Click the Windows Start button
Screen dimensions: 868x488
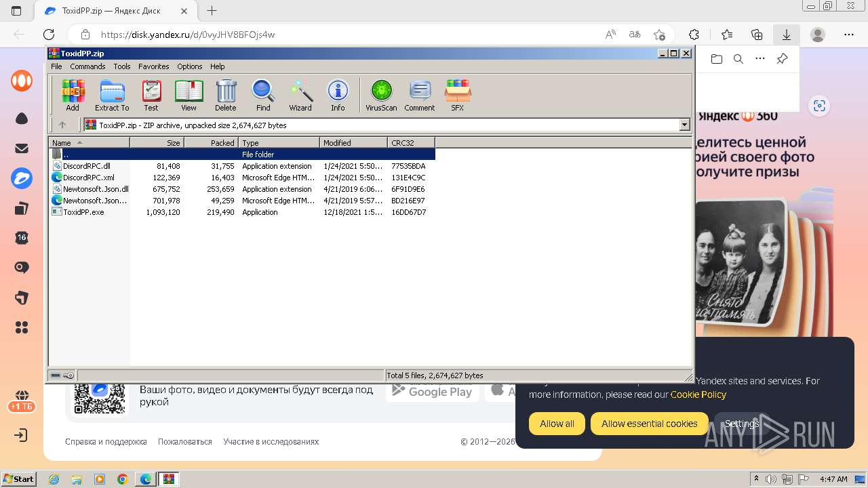click(19, 479)
